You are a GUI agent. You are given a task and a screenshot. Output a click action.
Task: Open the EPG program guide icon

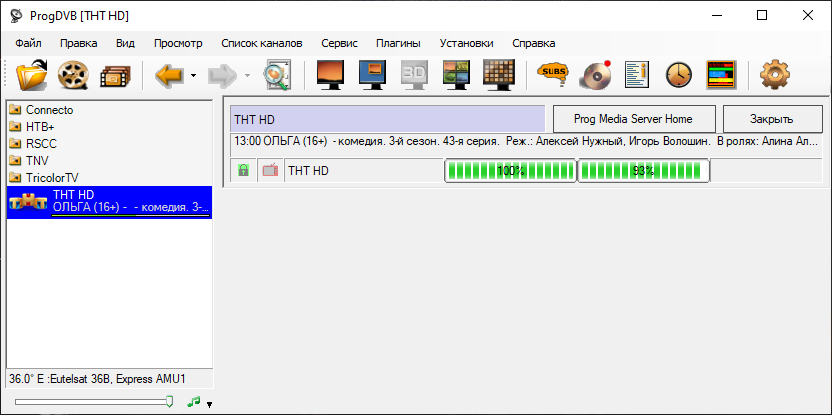pos(722,75)
